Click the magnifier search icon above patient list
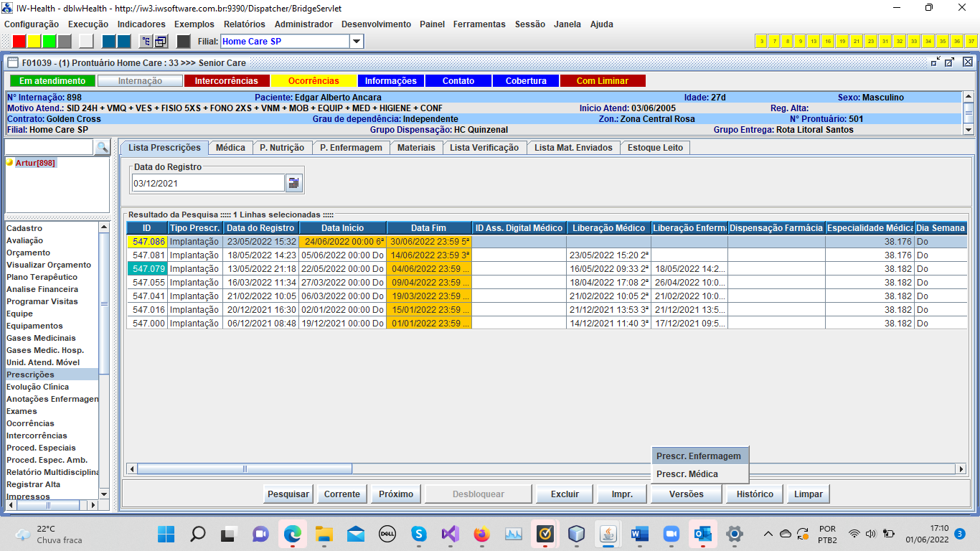Screen dimensions: 980x551 [103, 148]
